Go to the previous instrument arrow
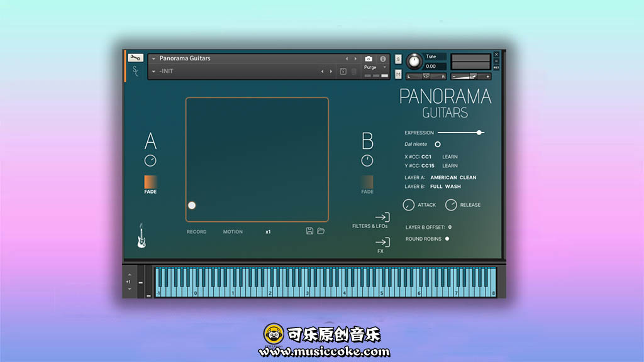This screenshot has width=644, height=362. coord(347,58)
